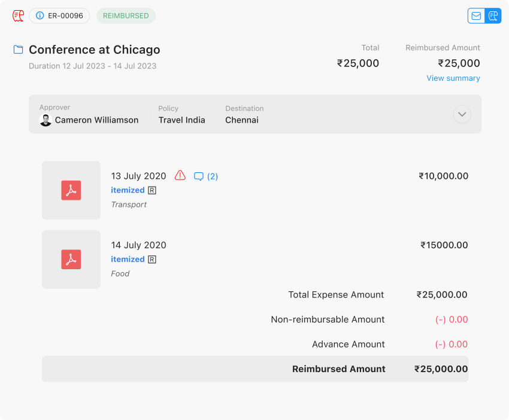Select the Reimbursed Amount total row
509x420 pixels.
coord(255,369)
